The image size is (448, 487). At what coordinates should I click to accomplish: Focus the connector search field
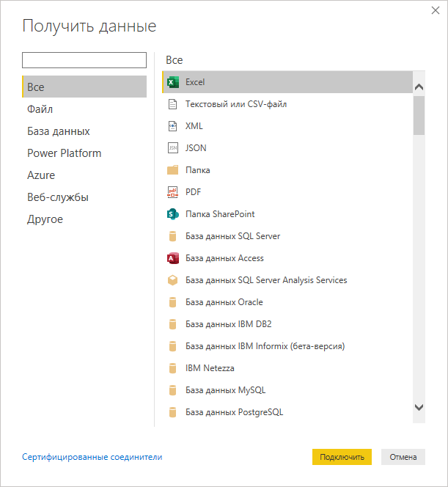(84, 60)
